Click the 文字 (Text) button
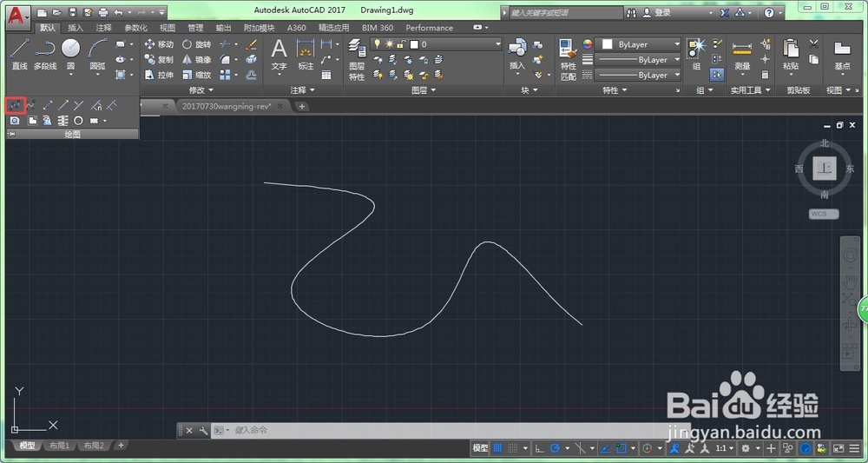This screenshot has width=868, height=463. tap(279, 57)
